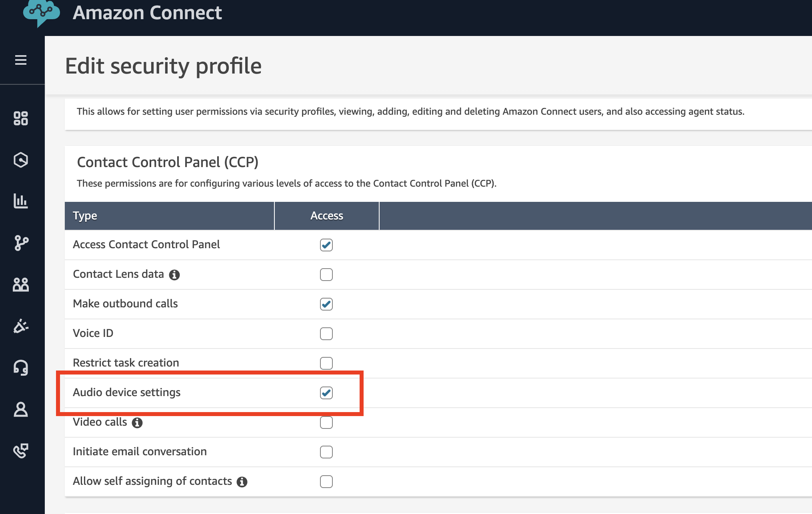812x514 pixels.
Task: Select the routing shield icon in sidebar
Action: (x=20, y=160)
